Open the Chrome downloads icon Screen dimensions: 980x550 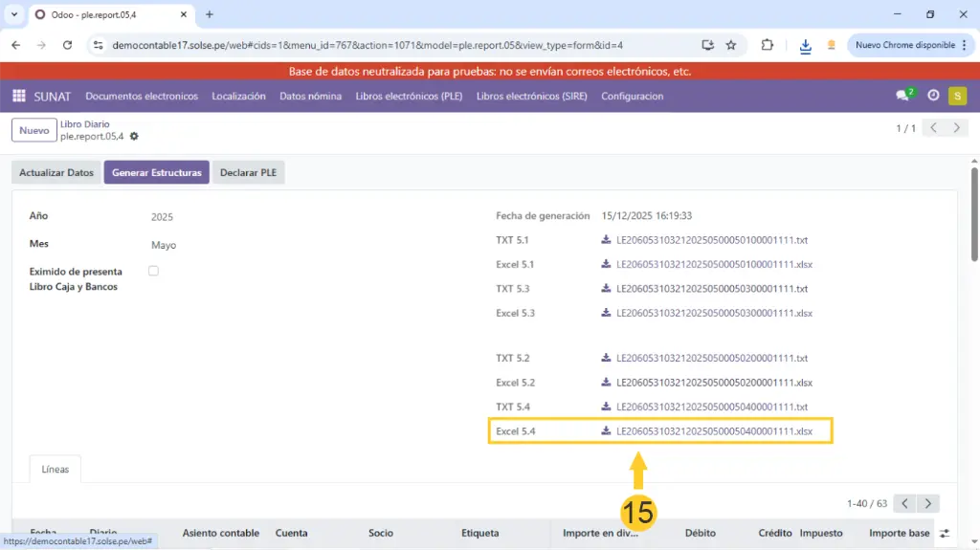tap(805, 45)
